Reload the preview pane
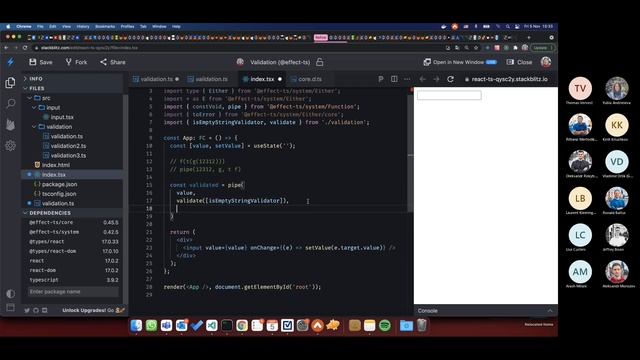Viewport: 640px width, 360px height. (450, 79)
